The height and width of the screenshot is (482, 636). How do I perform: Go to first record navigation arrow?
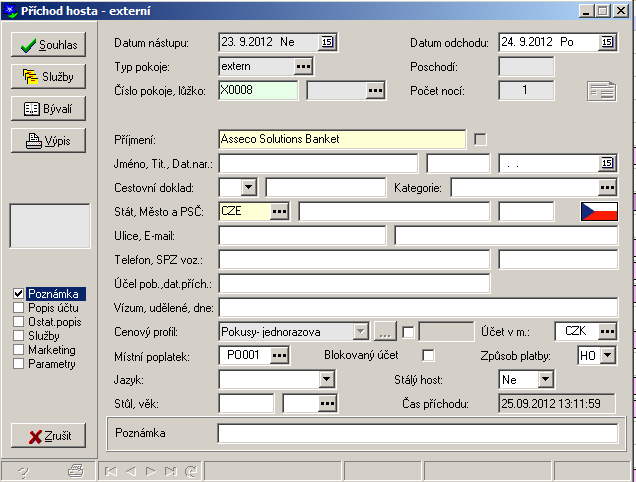111,471
